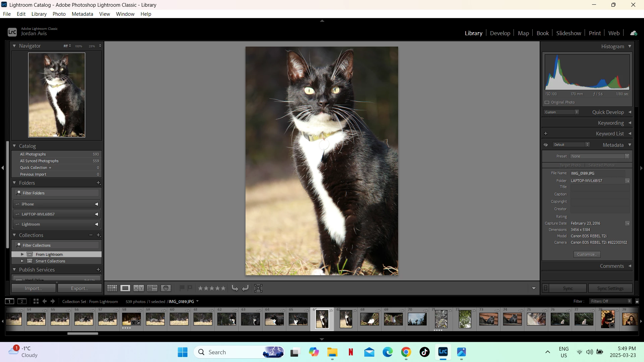644x362 pixels.
Task: Open the Filters Off dropdown
Action: (610, 301)
